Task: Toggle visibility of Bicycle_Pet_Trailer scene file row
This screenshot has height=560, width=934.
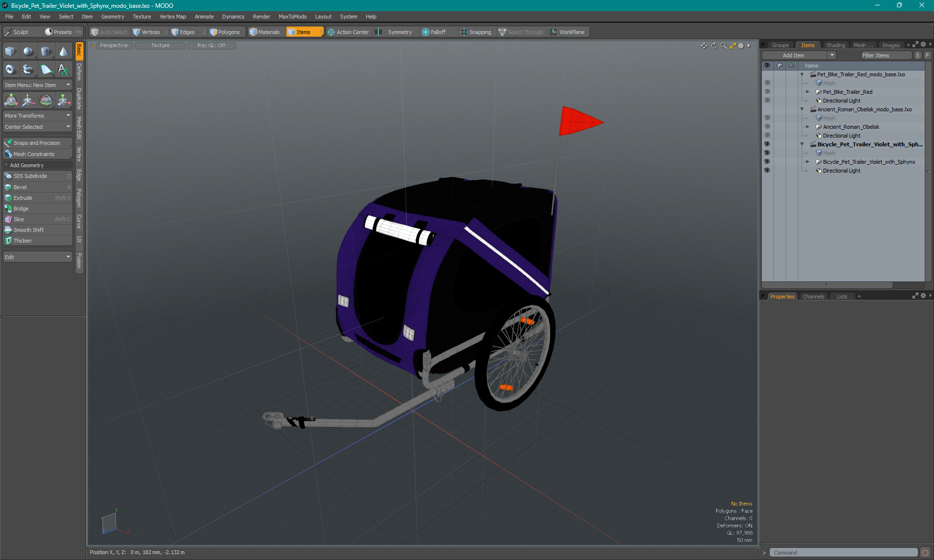Action: pos(767,144)
